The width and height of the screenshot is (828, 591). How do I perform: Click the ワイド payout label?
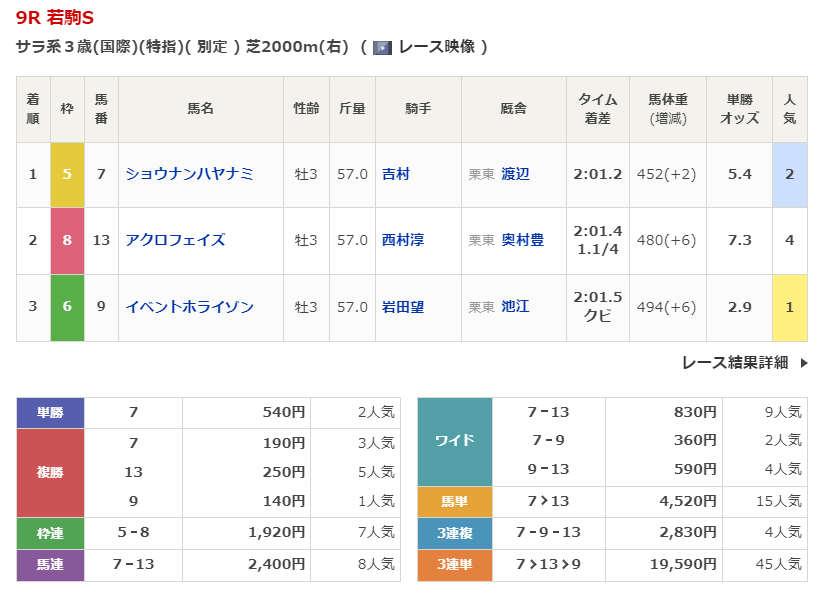coord(454,441)
